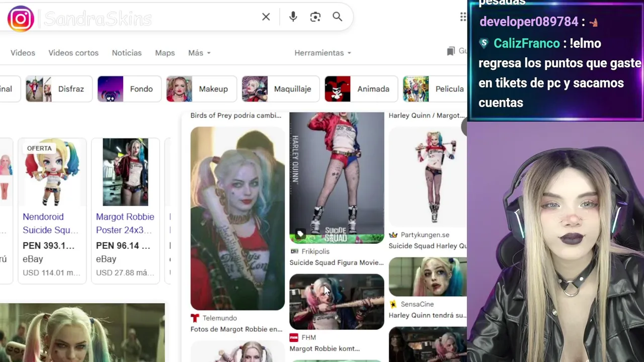Click the Instagram logo overlay
644x362 pixels.
21,19
